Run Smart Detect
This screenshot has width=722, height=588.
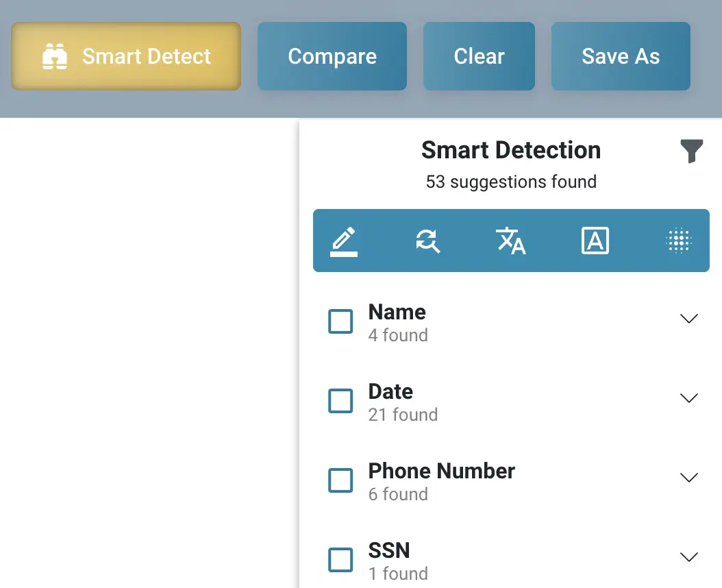125,56
